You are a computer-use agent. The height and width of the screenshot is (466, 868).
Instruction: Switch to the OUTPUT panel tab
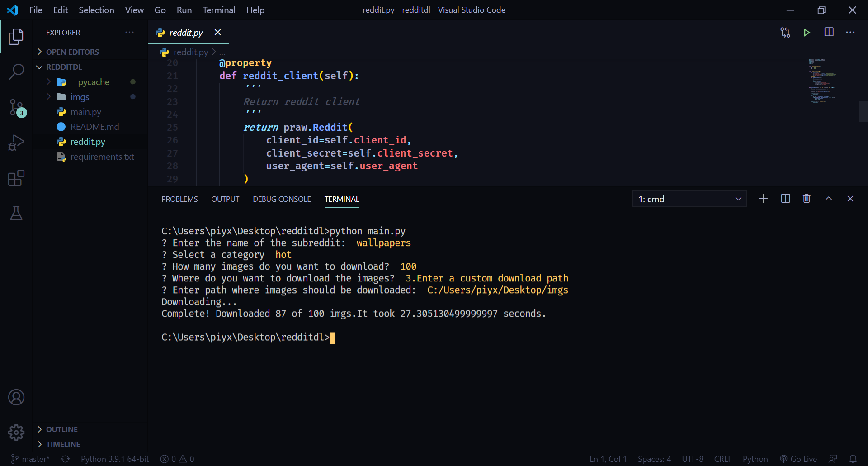pyautogui.click(x=225, y=199)
